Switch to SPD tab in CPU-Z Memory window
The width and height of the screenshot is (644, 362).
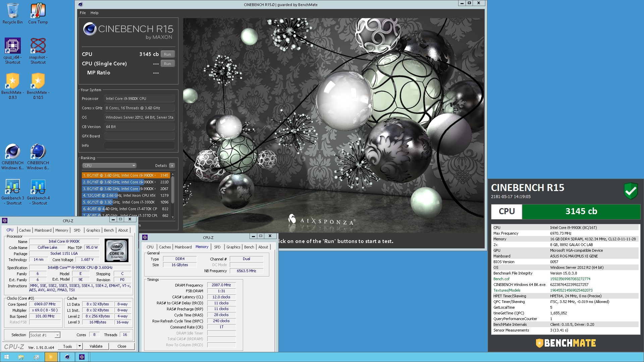click(x=217, y=247)
